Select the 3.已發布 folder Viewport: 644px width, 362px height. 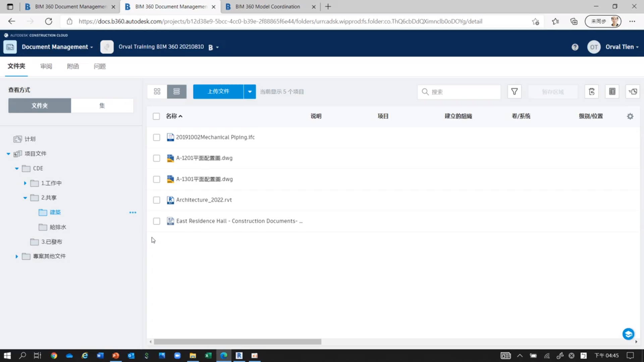click(x=51, y=242)
